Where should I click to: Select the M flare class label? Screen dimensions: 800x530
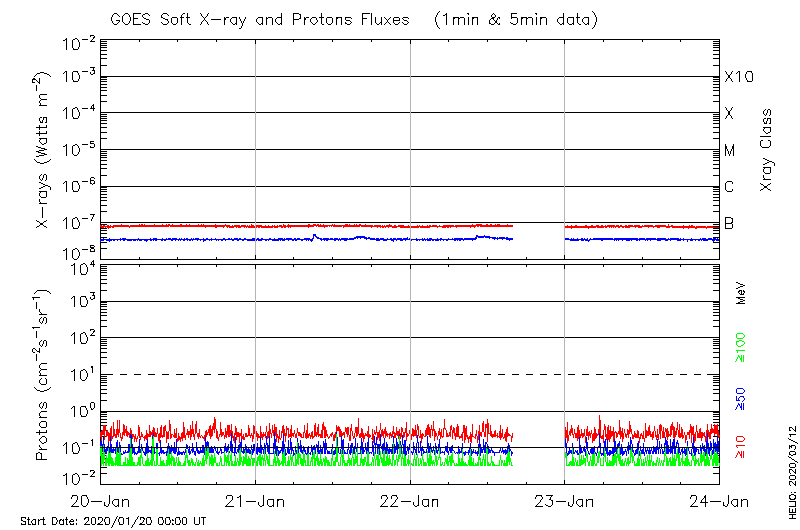730,151
